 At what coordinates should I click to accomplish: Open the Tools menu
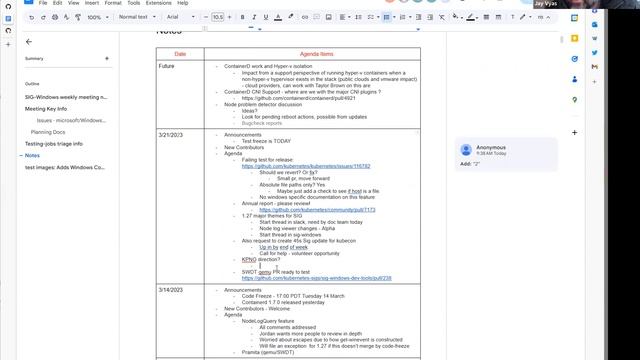tap(133, 3)
